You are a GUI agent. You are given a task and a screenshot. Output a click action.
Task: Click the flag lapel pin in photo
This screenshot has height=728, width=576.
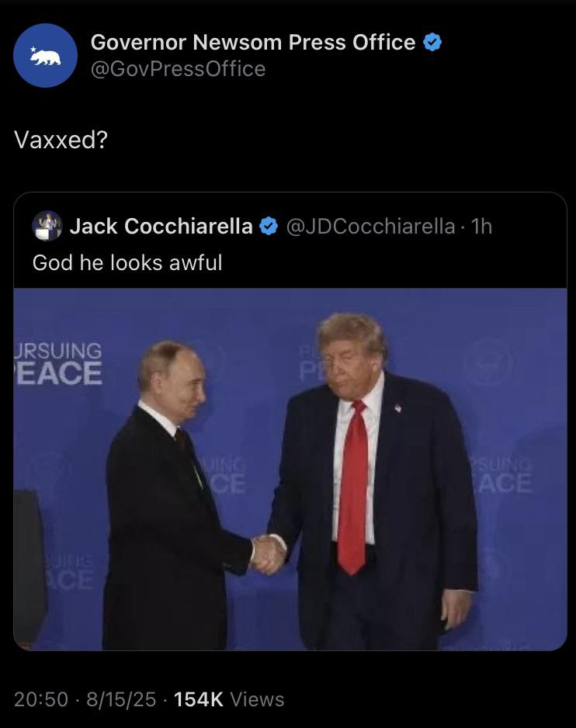[x=398, y=408]
